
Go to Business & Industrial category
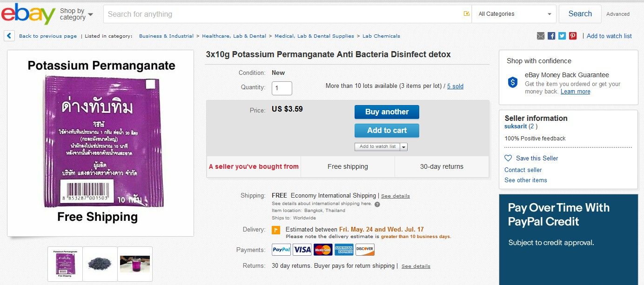click(166, 36)
